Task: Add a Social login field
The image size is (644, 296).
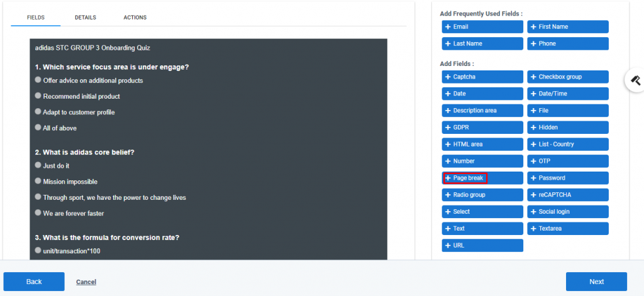Action: (568, 211)
